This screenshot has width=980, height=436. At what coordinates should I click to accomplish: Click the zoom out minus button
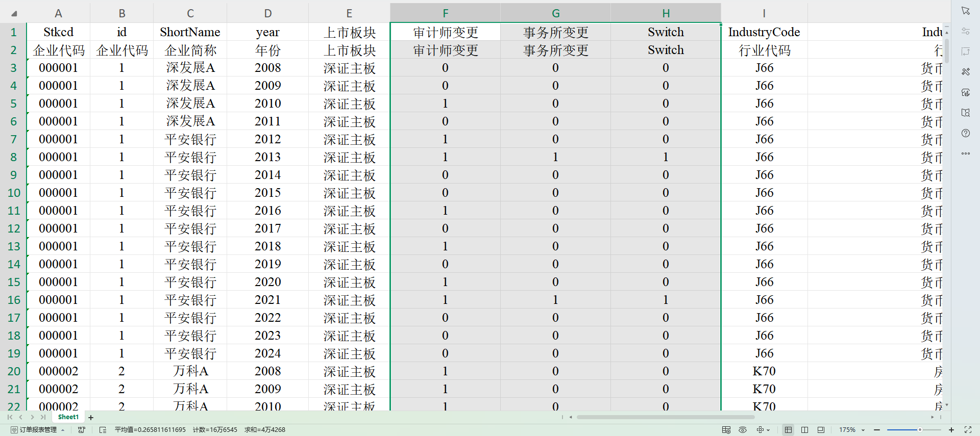877,430
